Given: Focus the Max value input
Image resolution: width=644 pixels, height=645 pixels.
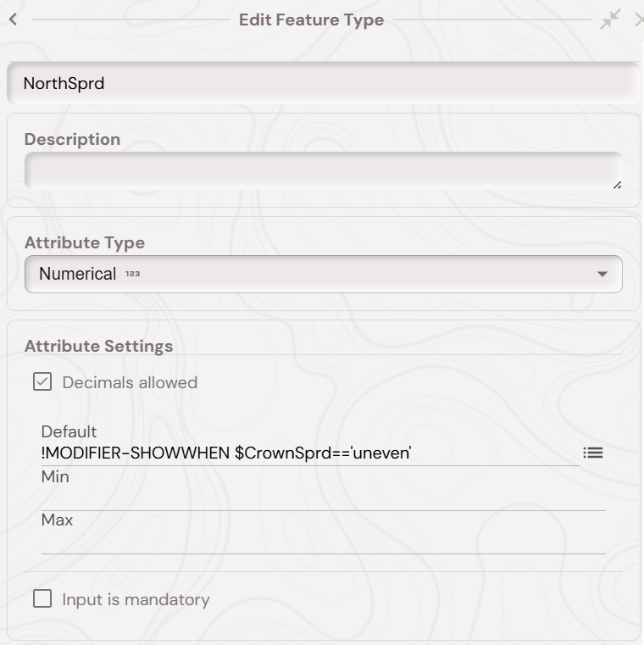Looking at the screenshot, I should [x=322, y=542].
